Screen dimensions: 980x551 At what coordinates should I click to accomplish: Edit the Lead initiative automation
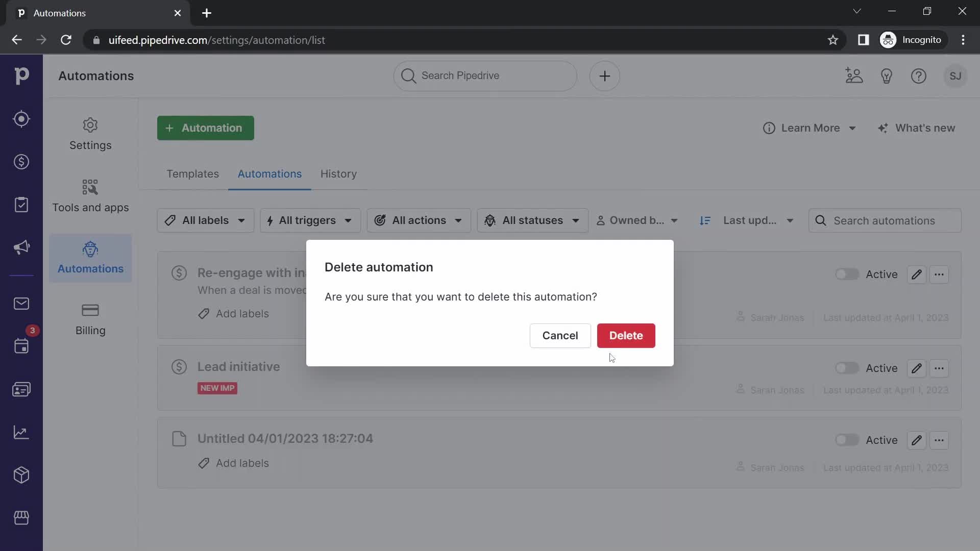[x=917, y=368]
